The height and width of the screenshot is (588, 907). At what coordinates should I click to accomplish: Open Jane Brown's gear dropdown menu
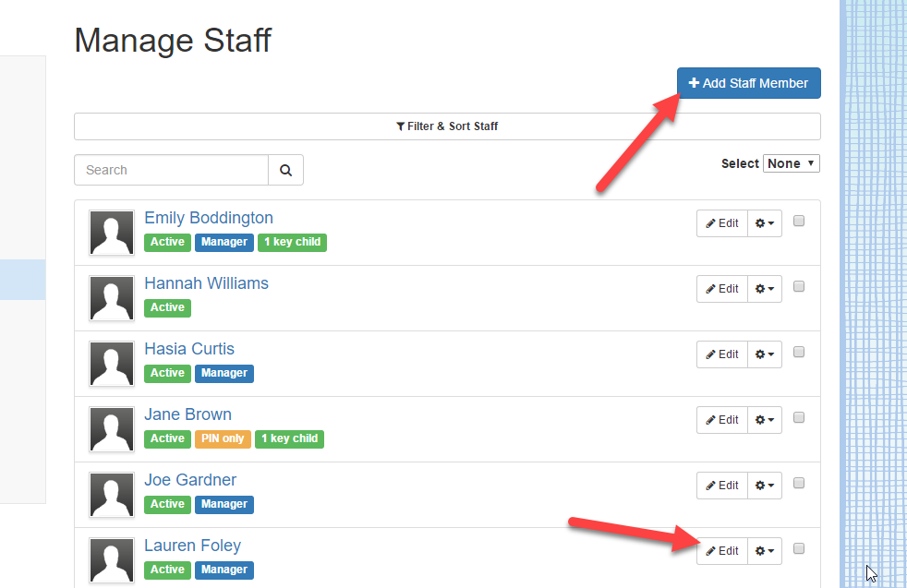765,420
